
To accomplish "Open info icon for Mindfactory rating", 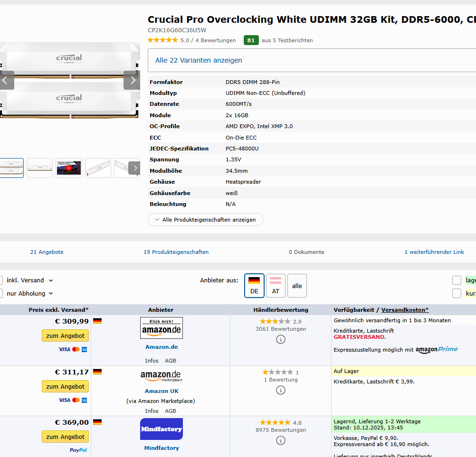I will (280, 440).
